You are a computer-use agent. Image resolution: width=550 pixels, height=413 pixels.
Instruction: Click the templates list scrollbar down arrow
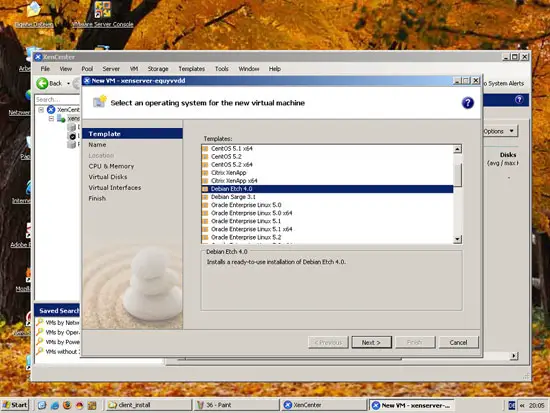[x=457, y=239]
